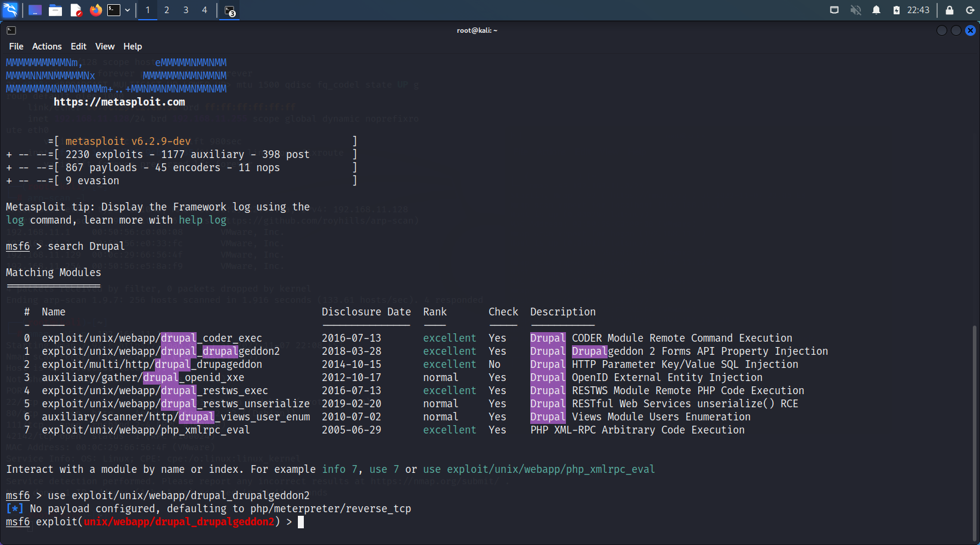This screenshot has height=545, width=980.
Task: Click the disclosure date 2018-03-28
Action: click(x=351, y=351)
